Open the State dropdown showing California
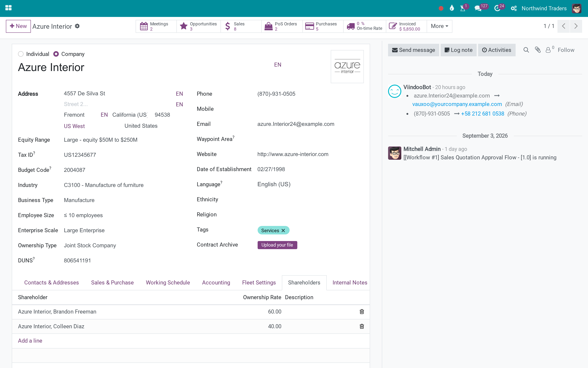 point(130,115)
